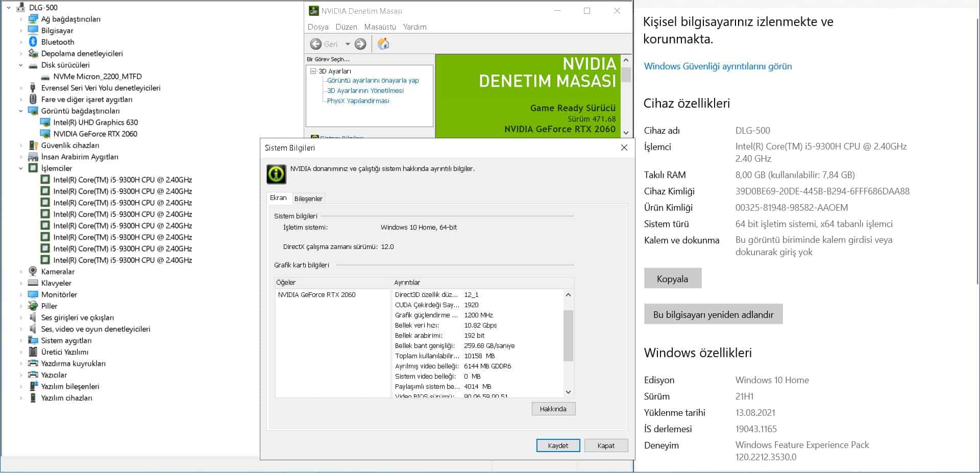The width and height of the screenshot is (980, 473).
Task: Click the Yazdırma kuyrukları icon
Action: click(x=33, y=363)
